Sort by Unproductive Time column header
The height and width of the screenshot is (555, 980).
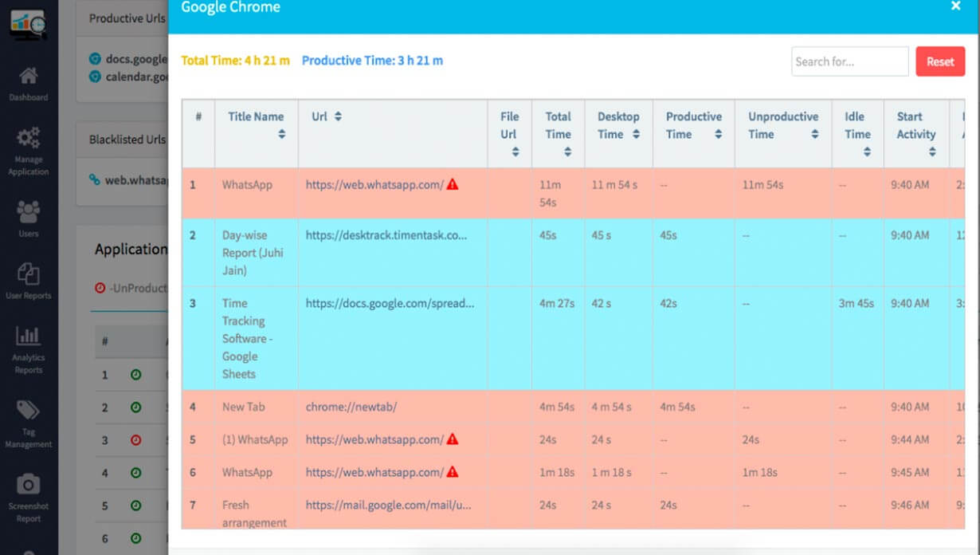pyautogui.click(x=814, y=135)
